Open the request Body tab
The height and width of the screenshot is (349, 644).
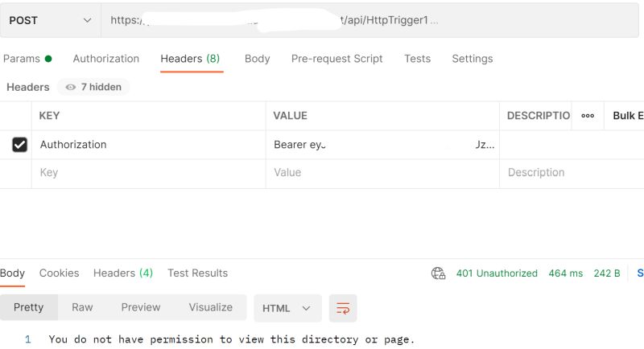tap(257, 59)
